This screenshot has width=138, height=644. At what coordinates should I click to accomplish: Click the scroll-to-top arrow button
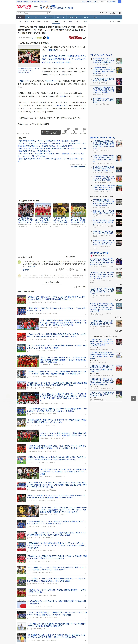pyautogui.click(x=133, y=398)
